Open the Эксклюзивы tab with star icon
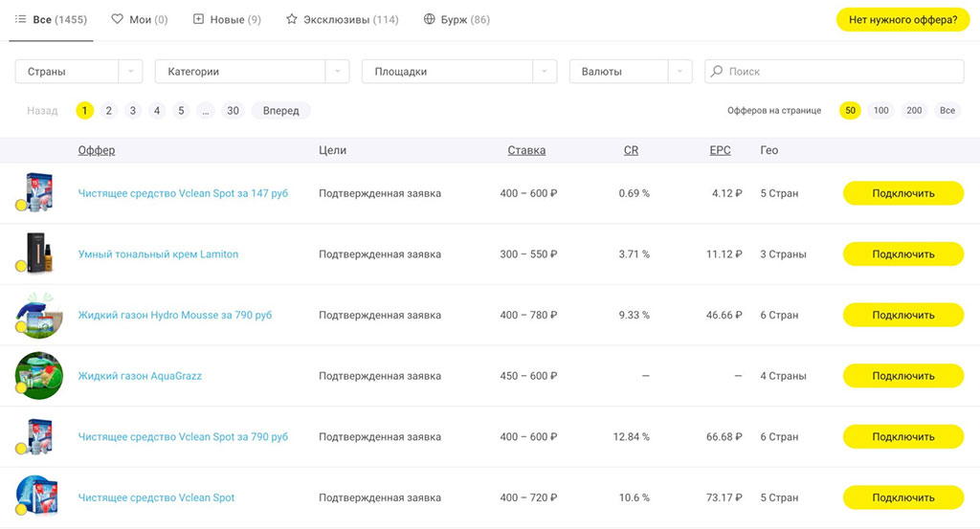 point(342,19)
